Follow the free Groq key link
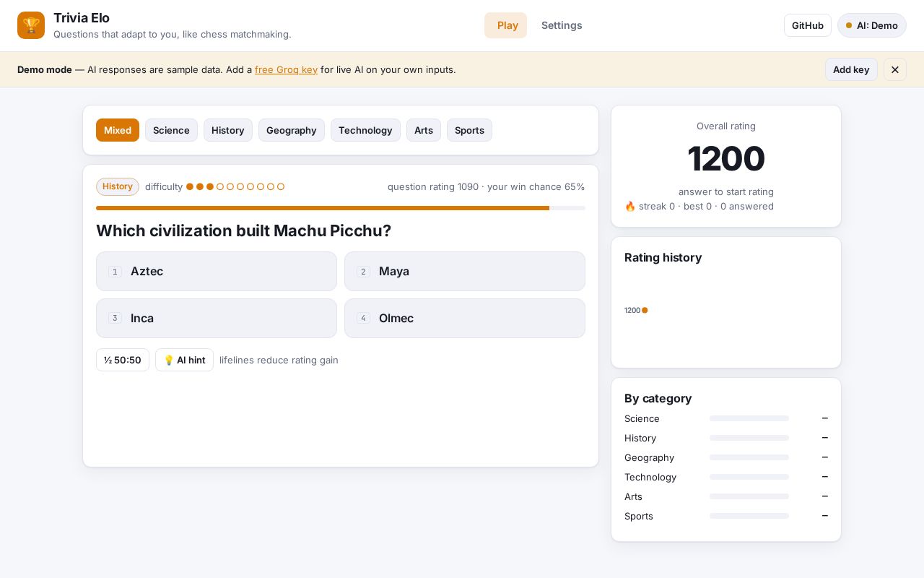This screenshot has height=578, width=924. click(x=286, y=69)
